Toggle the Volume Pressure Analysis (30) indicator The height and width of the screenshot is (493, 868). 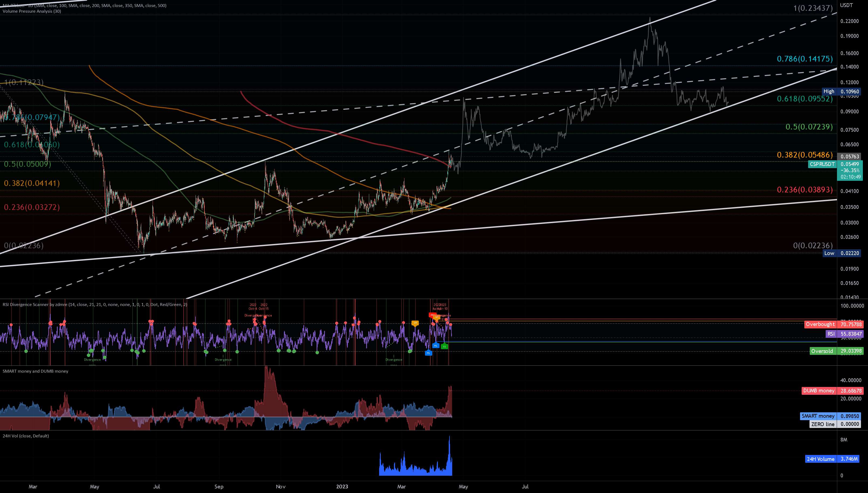coord(32,11)
